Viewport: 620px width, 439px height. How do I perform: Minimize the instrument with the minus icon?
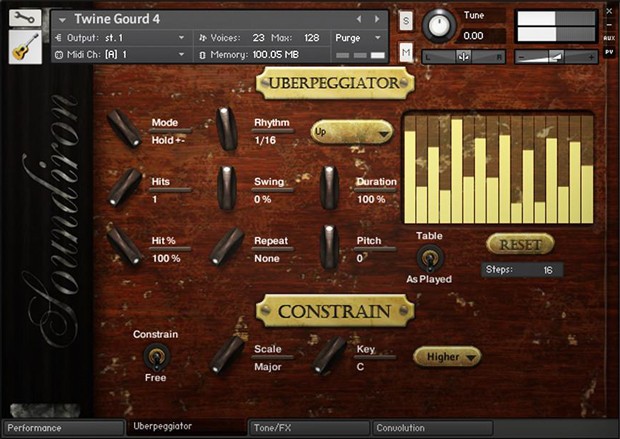[x=609, y=25]
